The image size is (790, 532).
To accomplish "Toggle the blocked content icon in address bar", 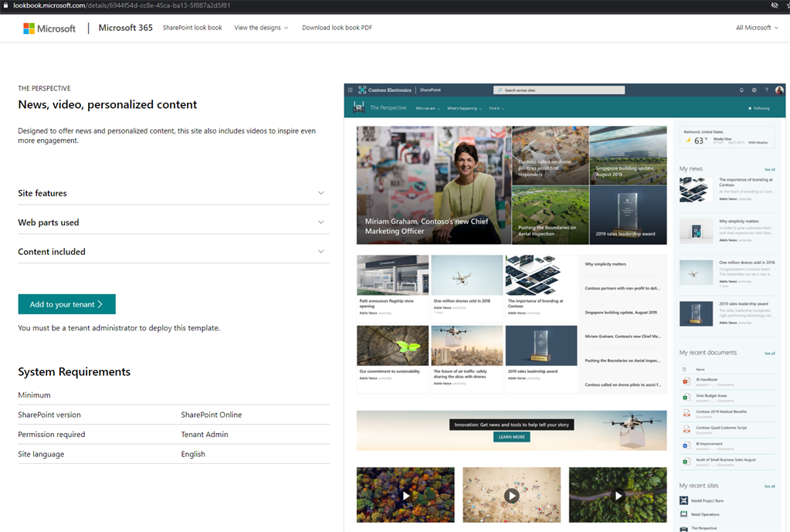I will (774, 6).
